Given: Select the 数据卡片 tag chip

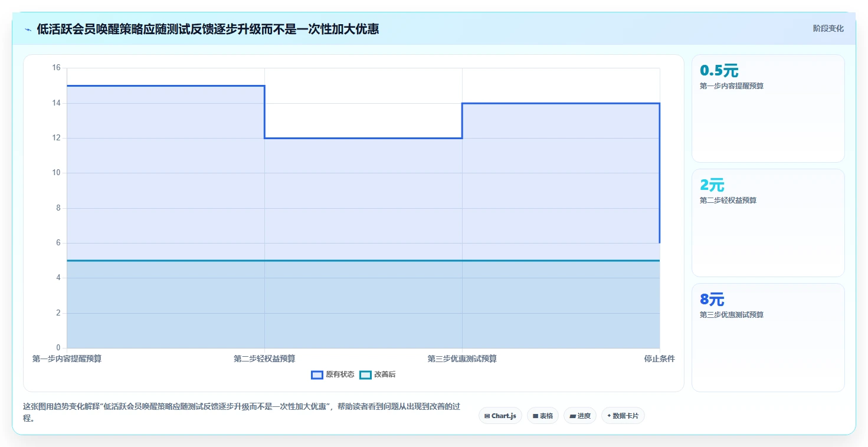Looking at the screenshot, I should [x=623, y=416].
